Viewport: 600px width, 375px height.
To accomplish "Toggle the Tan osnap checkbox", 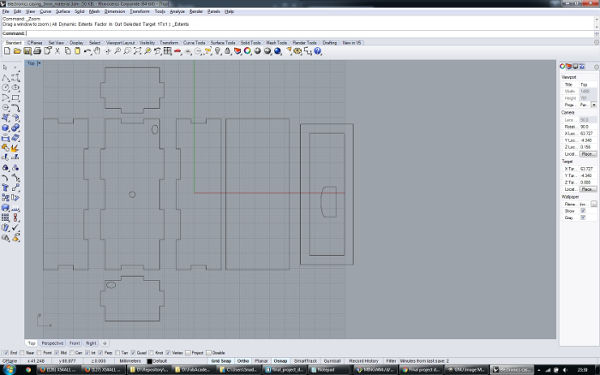I will pos(117,352).
